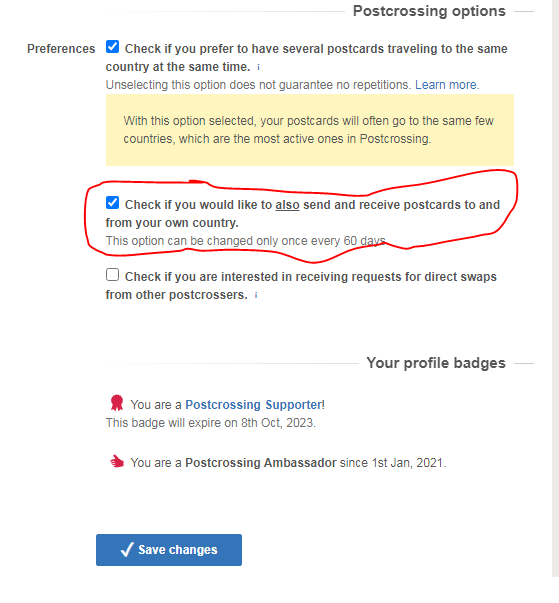Open the Learn more link
The width and height of the screenshot is (559, 603).
(447, 85)
